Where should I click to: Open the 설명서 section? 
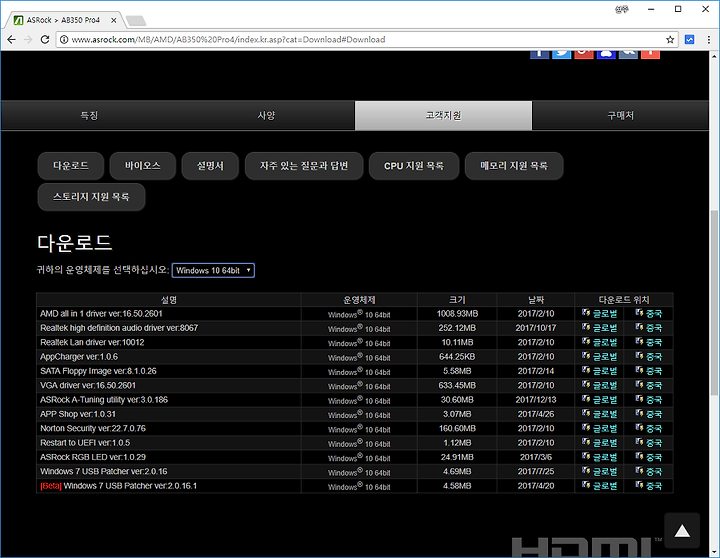210,166
